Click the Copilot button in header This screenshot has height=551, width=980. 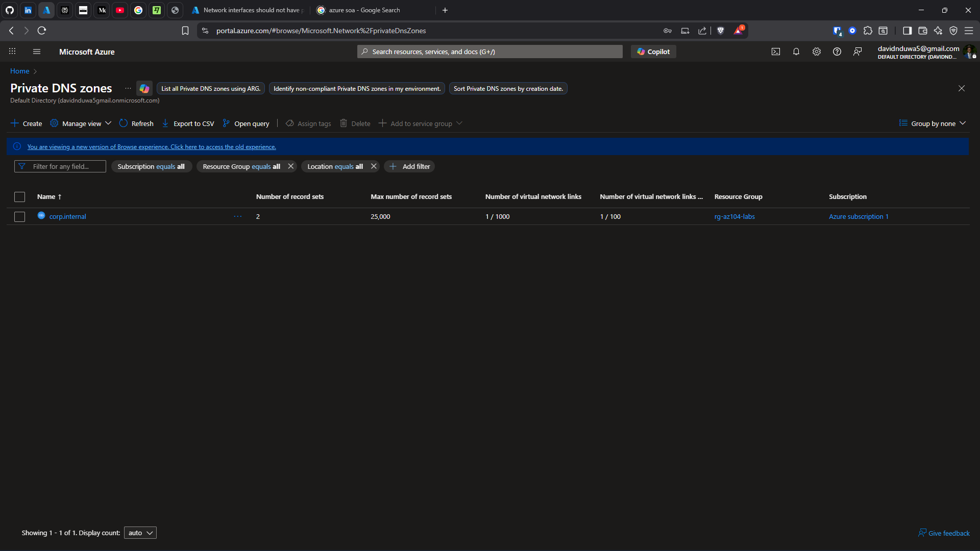653,52
